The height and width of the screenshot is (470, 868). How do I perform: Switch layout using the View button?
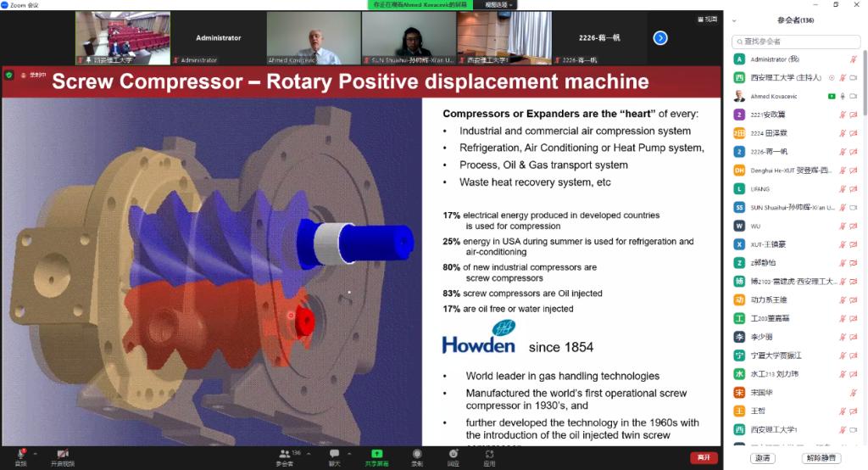tap(707, 19)
